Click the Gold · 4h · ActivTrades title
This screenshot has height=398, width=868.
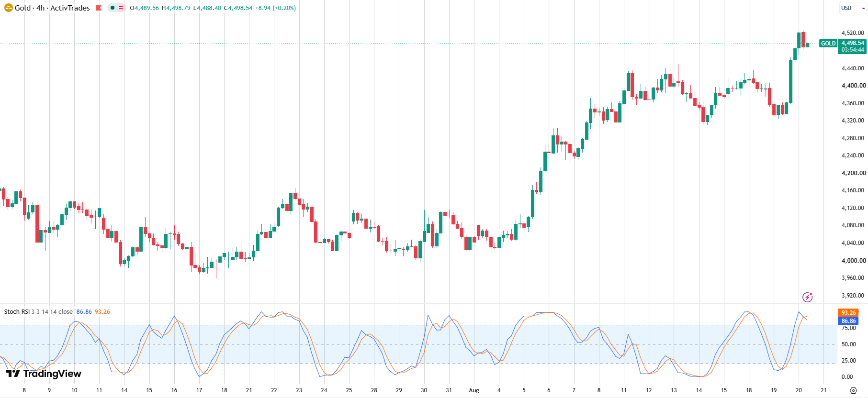coord(52,8)
